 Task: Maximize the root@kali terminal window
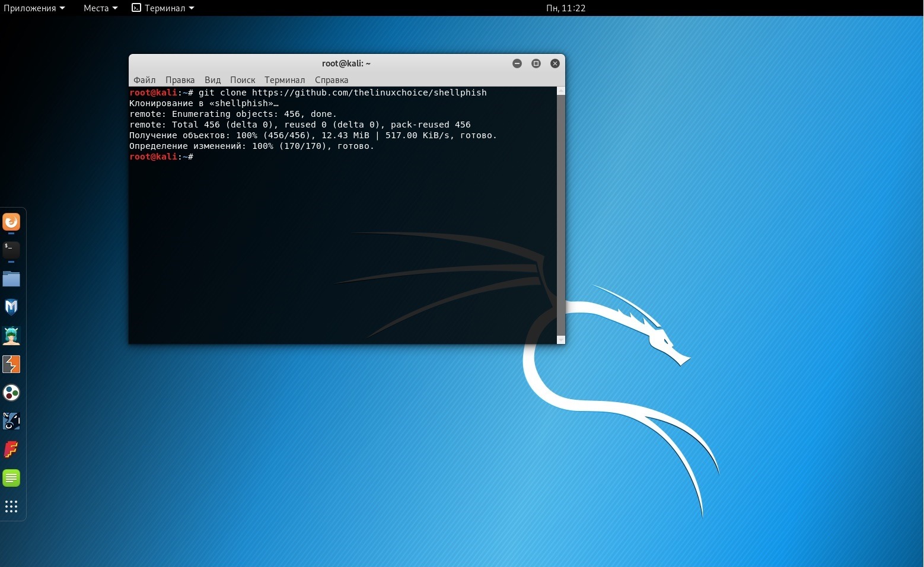pyautogui.click(x=536, y=63)
